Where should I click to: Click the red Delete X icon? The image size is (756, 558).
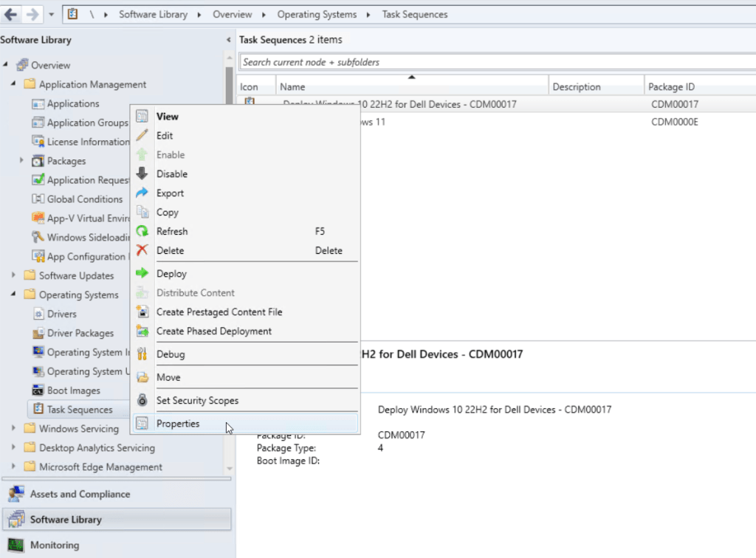[x=142, y=251]
